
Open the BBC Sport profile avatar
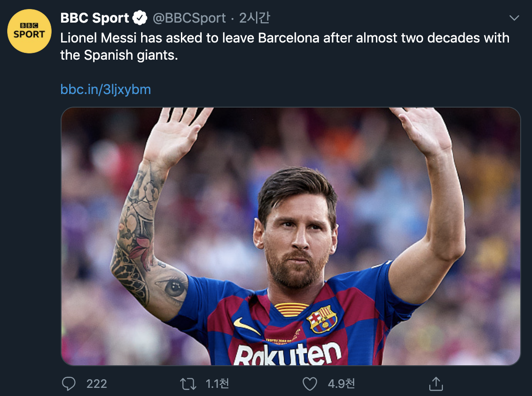29,31
